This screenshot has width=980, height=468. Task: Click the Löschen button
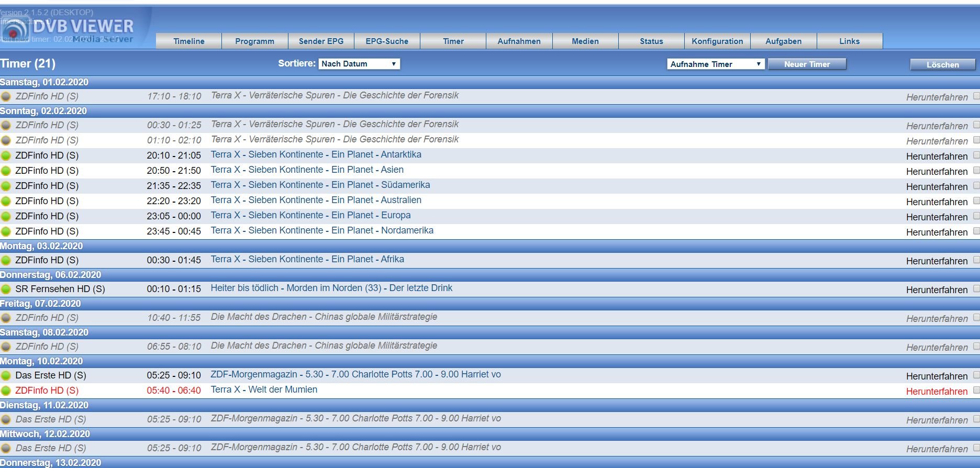point(942,65)
